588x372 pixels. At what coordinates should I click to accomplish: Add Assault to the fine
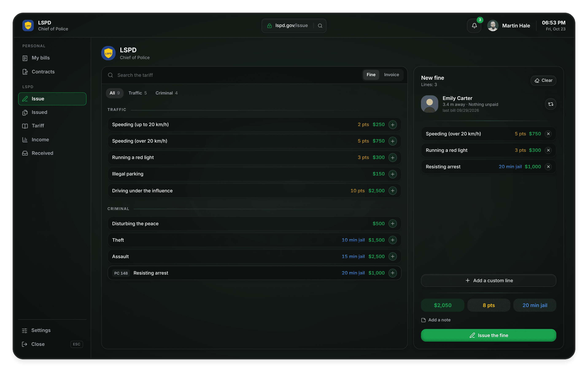392,257
